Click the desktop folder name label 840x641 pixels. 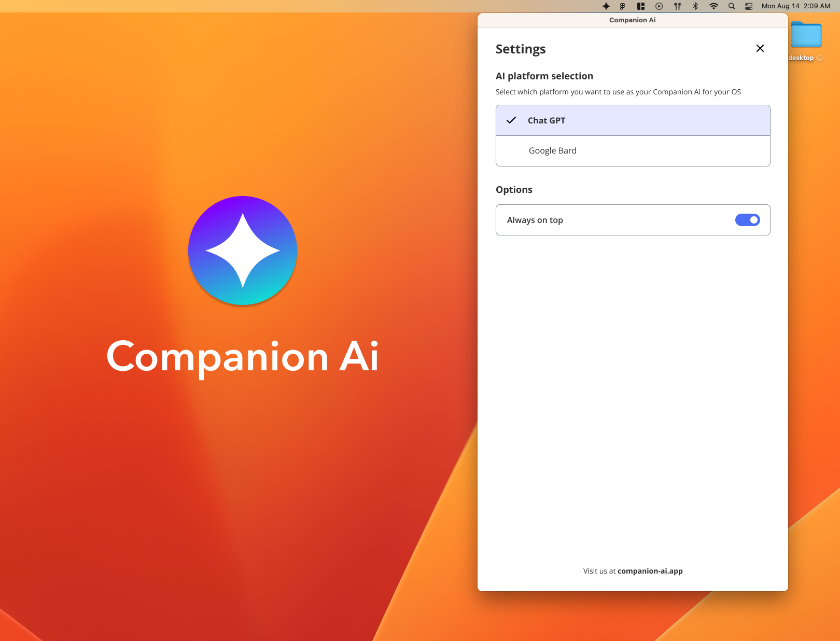tap(801, 58)
